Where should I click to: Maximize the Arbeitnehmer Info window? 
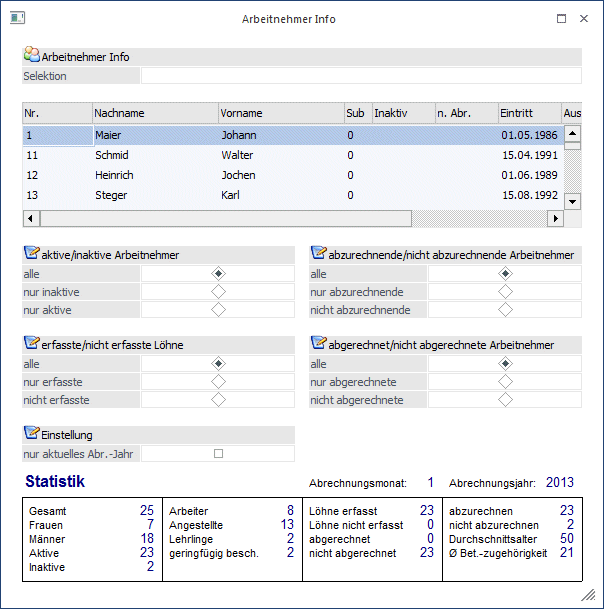pyautogui.click(x=562, y=19)
